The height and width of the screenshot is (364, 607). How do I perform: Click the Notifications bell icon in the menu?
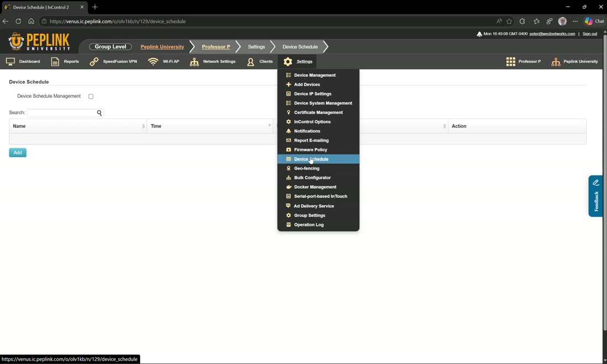tap(289, 131)
